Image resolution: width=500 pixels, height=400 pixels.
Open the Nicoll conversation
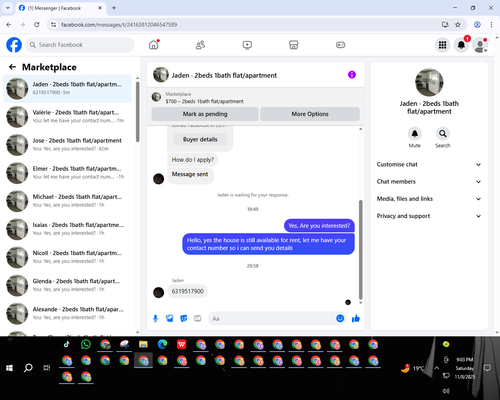(x=68, y=257)
